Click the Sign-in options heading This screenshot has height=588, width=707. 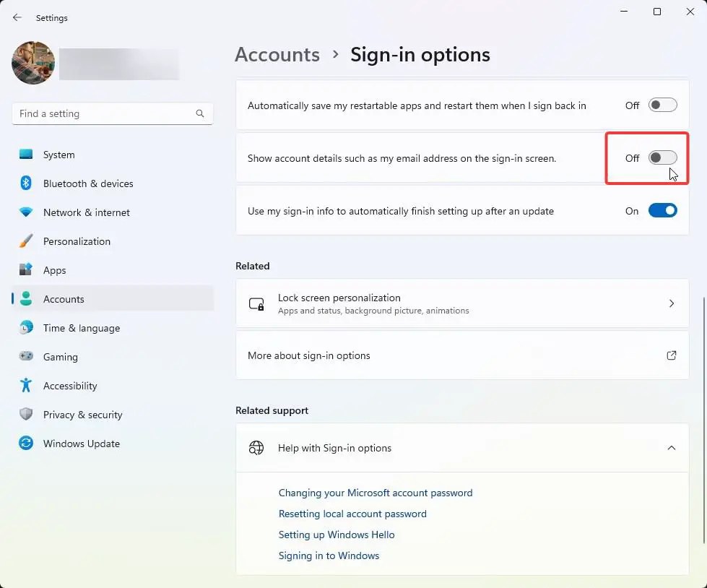pyautogui.click(x=420, y=55)
